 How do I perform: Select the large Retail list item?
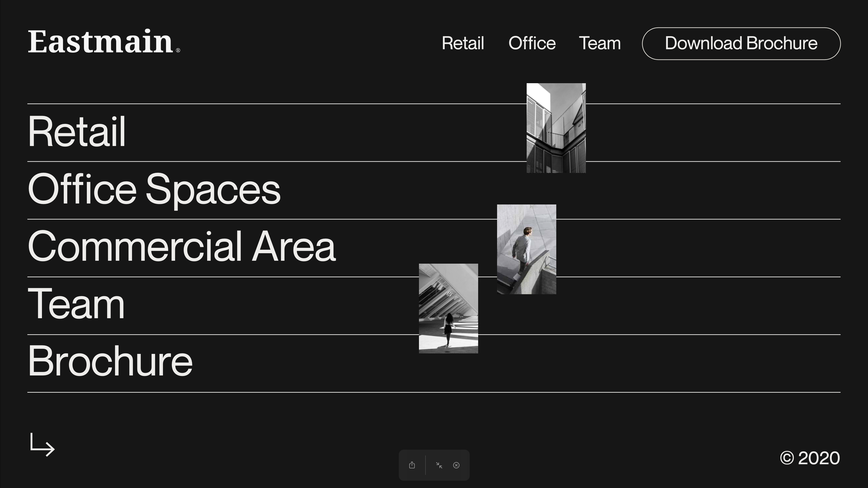coord(77,132)
